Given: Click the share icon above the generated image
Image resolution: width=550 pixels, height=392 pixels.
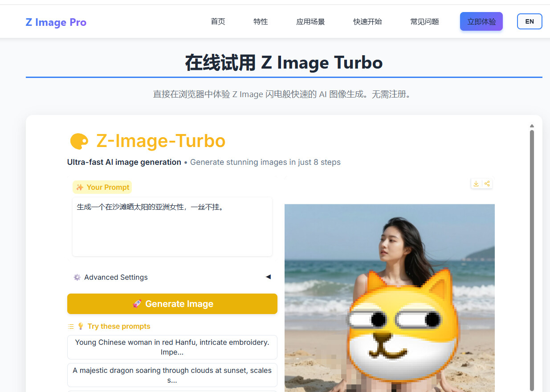Looking at the screenshot, I should coord(487,184).
